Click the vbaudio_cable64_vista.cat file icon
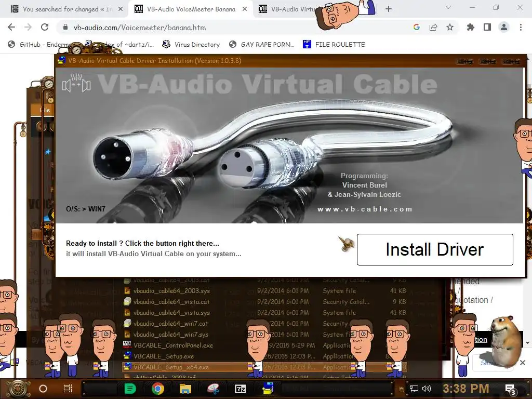This screenshot has height=399, width=532. 128,301
